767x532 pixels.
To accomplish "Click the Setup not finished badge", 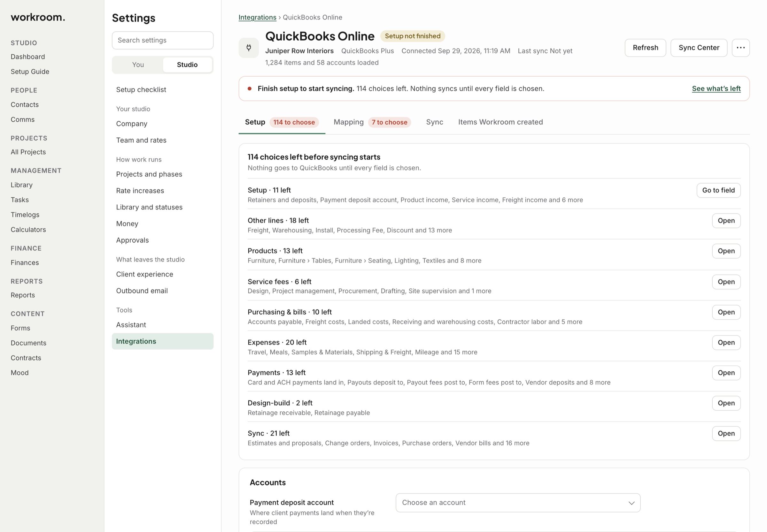I will pyautogui.click(x=412, y=36).
